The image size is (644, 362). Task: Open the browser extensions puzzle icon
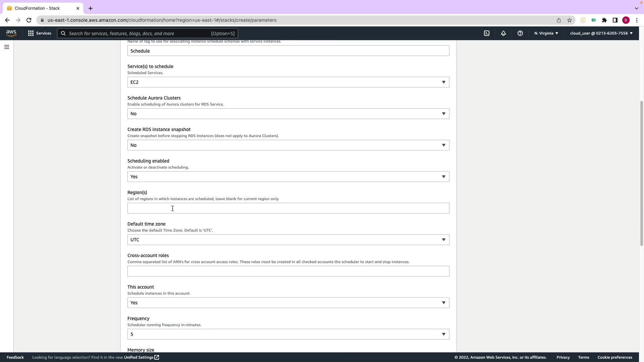(604, 20)
